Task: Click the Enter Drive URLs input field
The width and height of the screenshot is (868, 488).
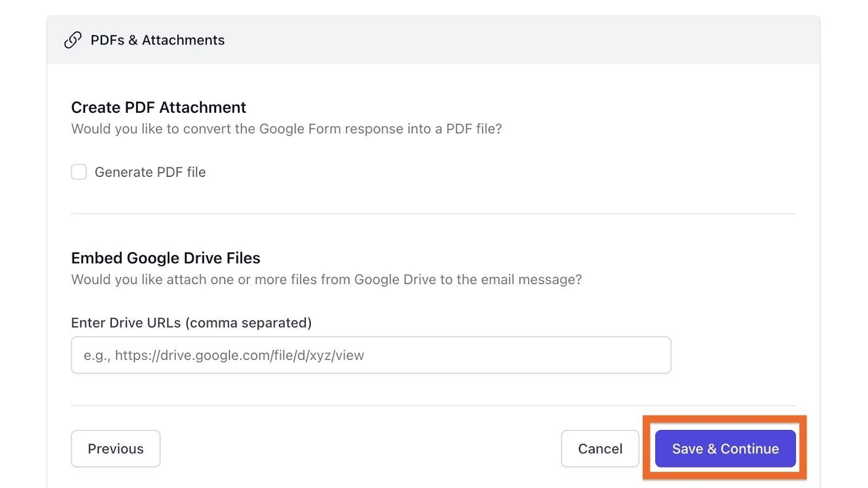Action: 371,355
